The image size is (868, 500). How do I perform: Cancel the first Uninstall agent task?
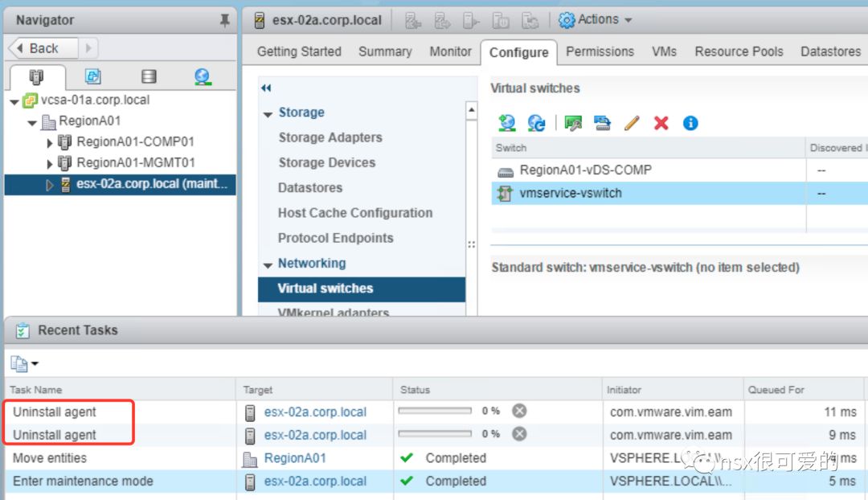[519, 411]
